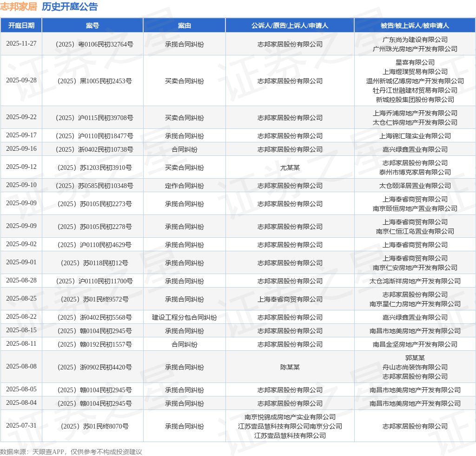The image size is (476, 456).
Task: Click defendant 新城控股集团股份有限公司
Action: 415,100
